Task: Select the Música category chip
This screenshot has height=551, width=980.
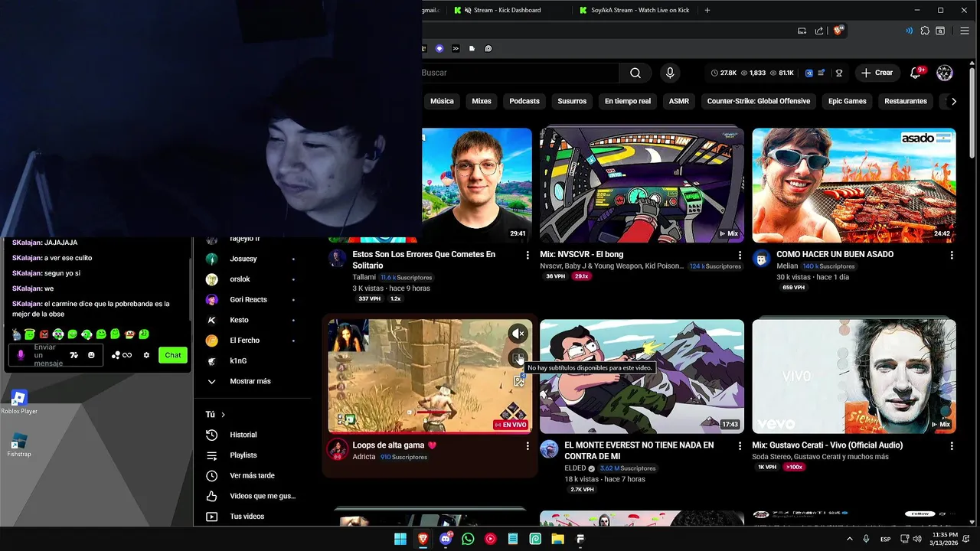Action: tap(442, 101)
